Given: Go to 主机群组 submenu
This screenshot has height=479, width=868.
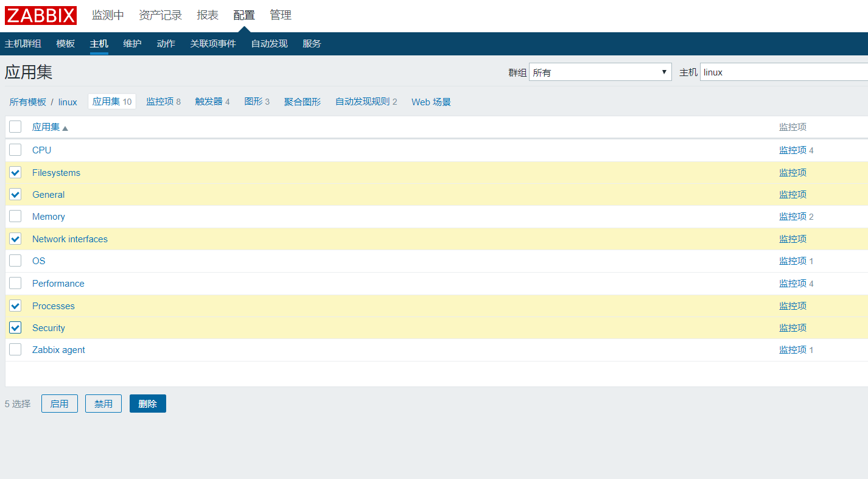Looking at the screenshot, I should [x=23, y=44].
